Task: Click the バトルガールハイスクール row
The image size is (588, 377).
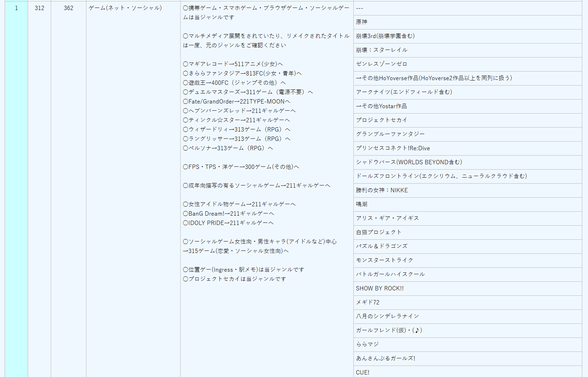Action: click(x=467, y=274)
